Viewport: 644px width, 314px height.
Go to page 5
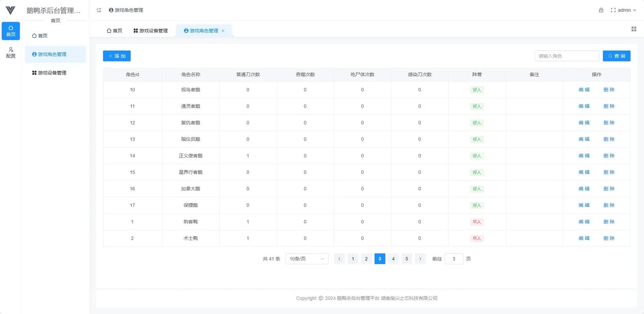coord(407,259)
